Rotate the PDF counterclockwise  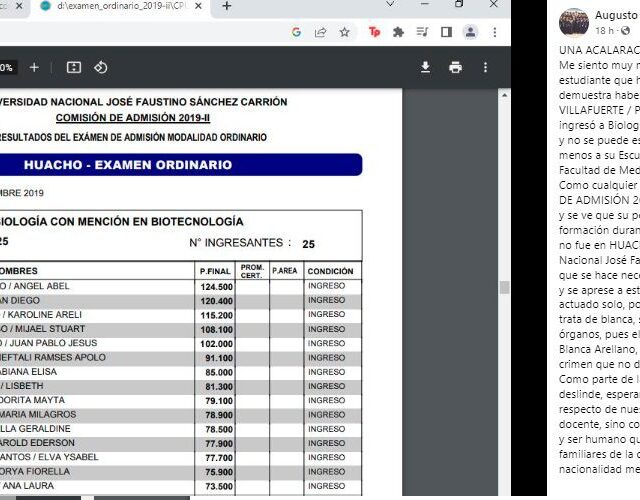100,67
